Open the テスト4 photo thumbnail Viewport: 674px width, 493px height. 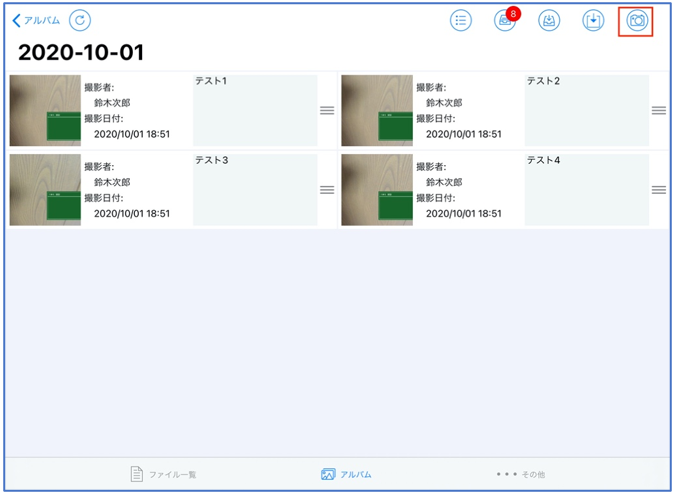(377, 189)
